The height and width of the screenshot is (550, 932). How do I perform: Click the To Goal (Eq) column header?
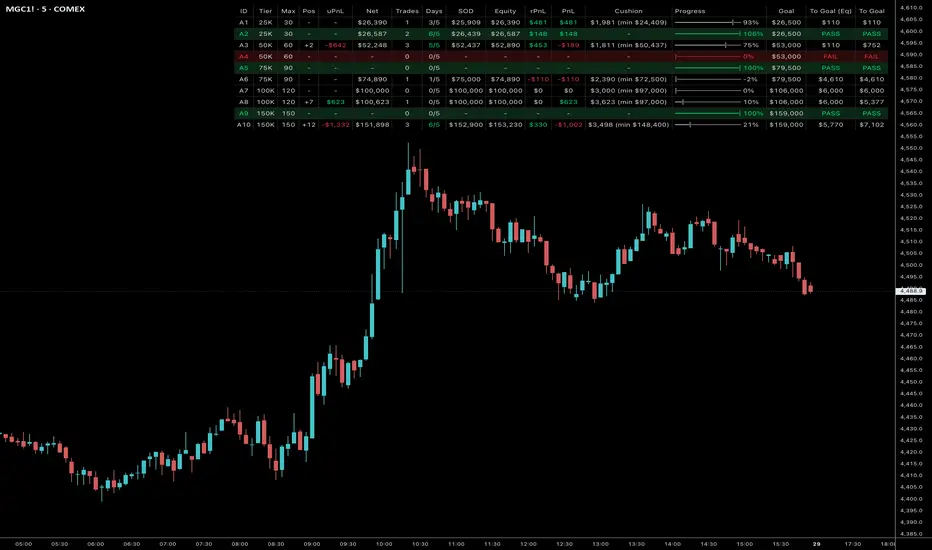tap(830, 11)
